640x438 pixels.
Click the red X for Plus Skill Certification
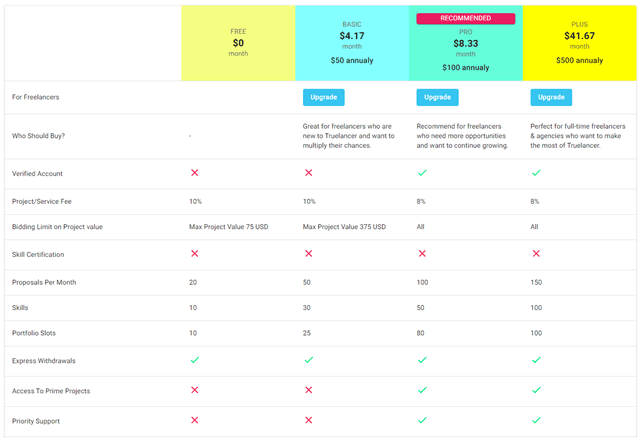click(536, 254)
